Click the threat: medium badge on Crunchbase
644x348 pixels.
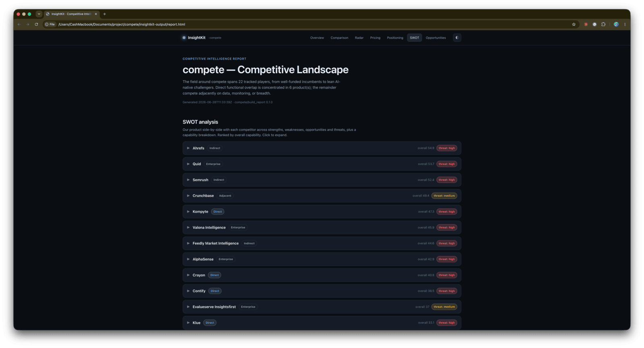coord(444,196)
